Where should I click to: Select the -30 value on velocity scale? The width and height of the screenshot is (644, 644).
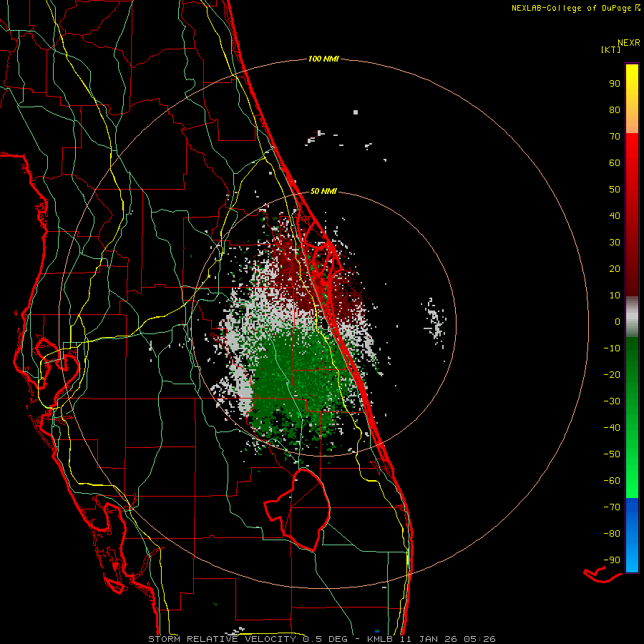tap(612, 401)
